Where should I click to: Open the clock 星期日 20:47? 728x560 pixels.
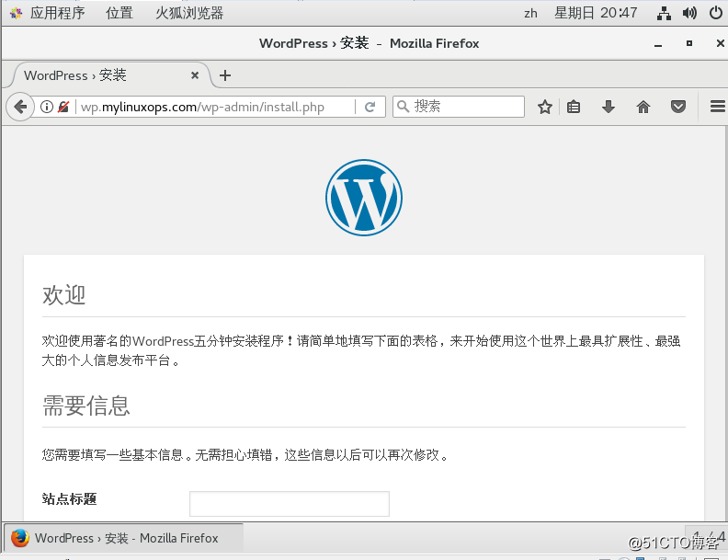tap(596, 13)
